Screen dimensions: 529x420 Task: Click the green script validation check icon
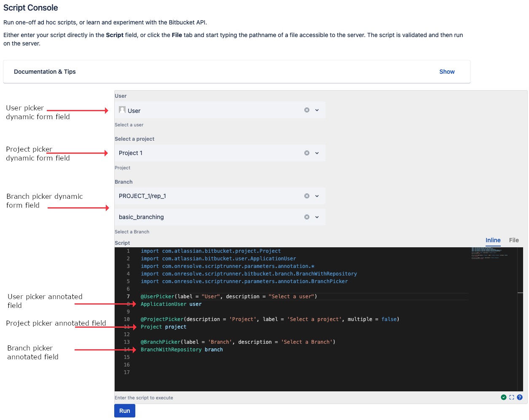[x=504, y=397]
